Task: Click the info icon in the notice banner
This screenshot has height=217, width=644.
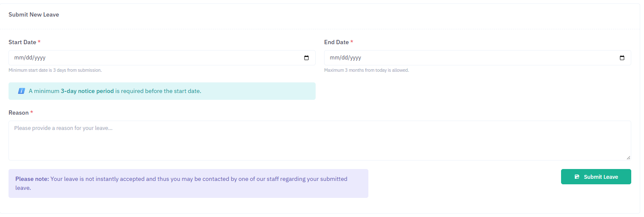Action: click(22, 91)
